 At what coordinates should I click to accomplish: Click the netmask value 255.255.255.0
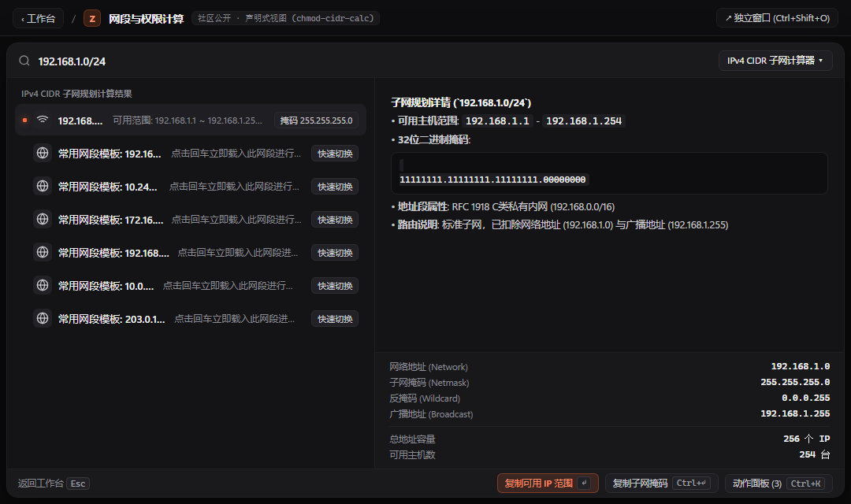pos(794,382)
